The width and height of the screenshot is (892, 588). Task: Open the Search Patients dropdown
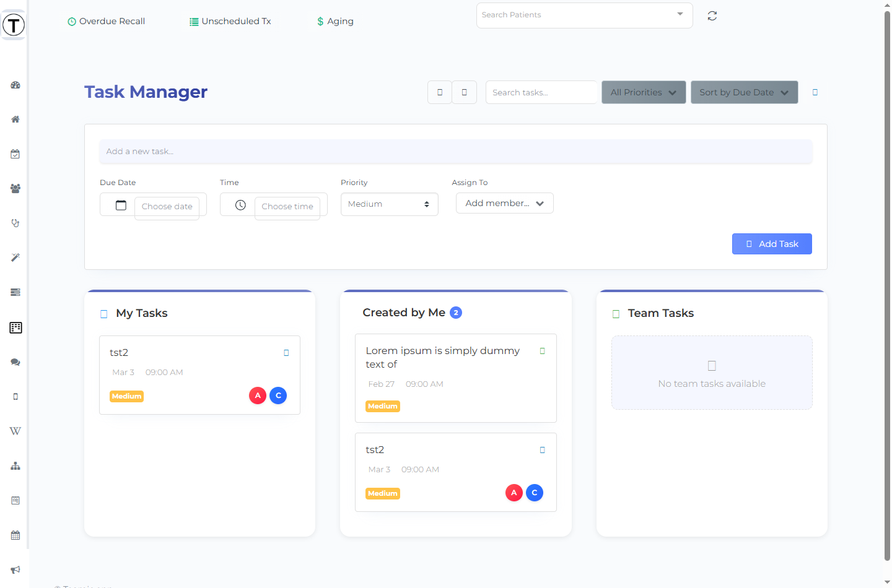click(x=584, y=15)
